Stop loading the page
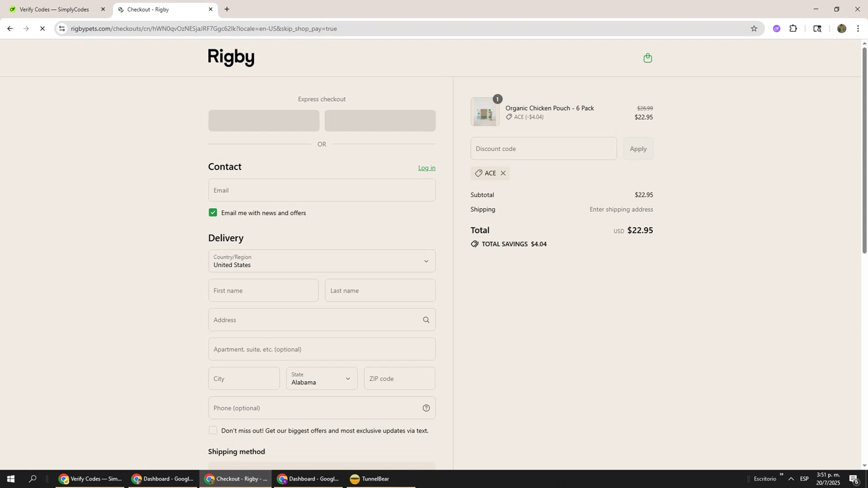Image resolution: width=868 pixels, height=488 pixels. pos(42,28)
